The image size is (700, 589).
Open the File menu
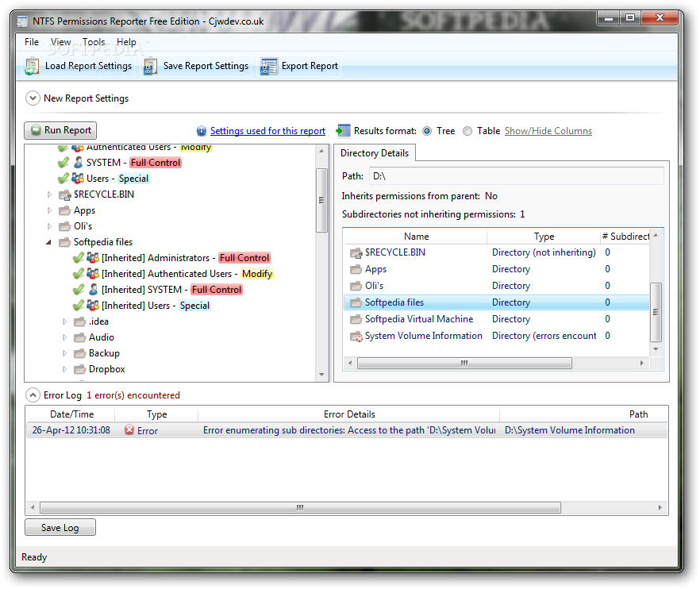click(x=32, y=42)
